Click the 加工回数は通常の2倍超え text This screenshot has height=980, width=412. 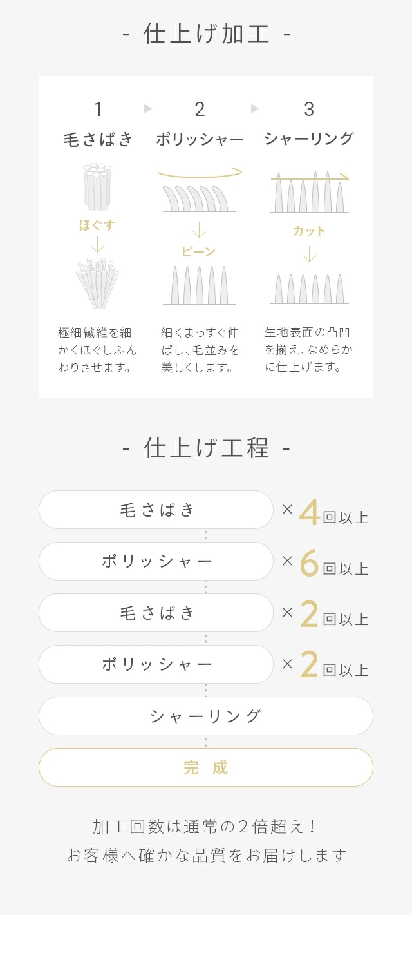206,827
